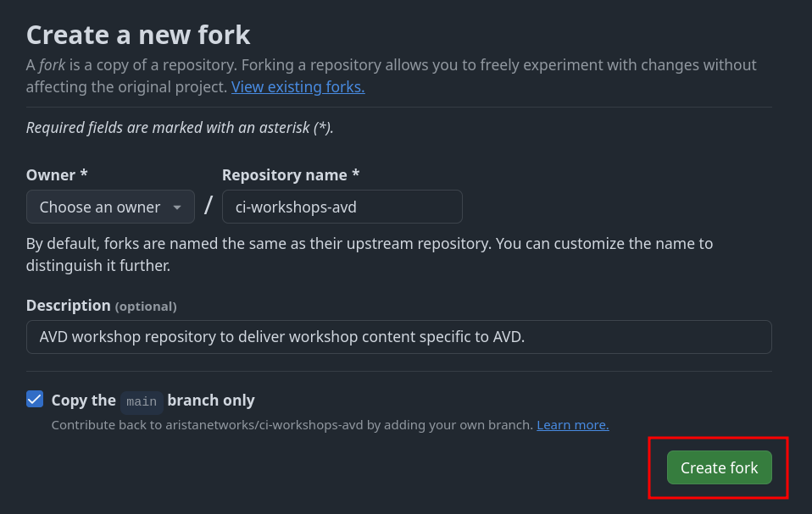The height and width of the screenshot is (514, 812).
Task: Click the 'Copy the main branch only' label
Action: (153, 401)
